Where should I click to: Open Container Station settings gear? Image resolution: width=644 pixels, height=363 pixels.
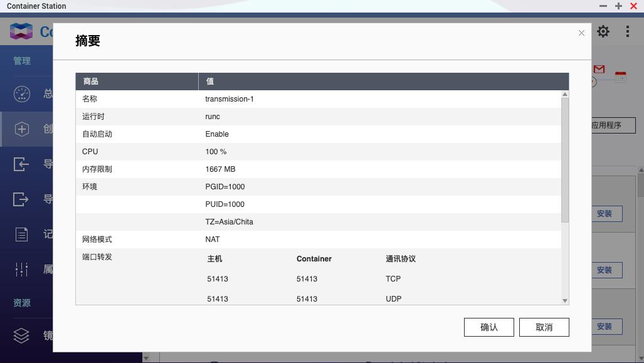603,31
